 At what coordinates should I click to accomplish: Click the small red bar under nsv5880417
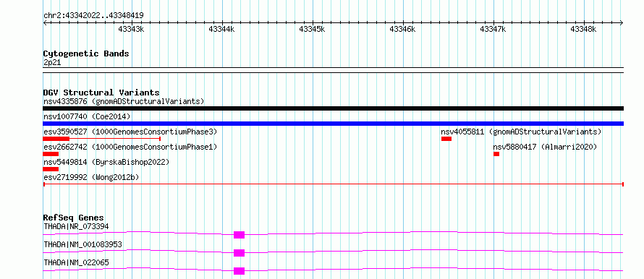[x=496, y=154]
